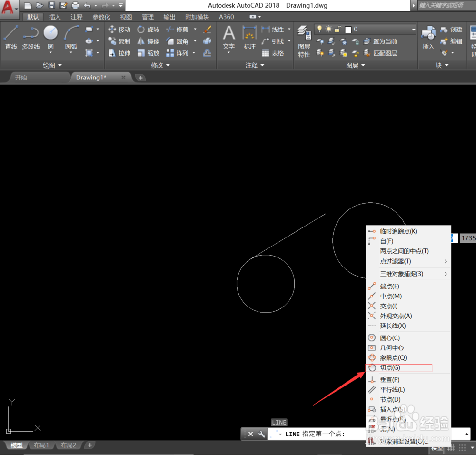Viewport: 476px width, 455px height.
Task: Click Make Current (置为当前) layer button
Action: click(x=381, y=41)
